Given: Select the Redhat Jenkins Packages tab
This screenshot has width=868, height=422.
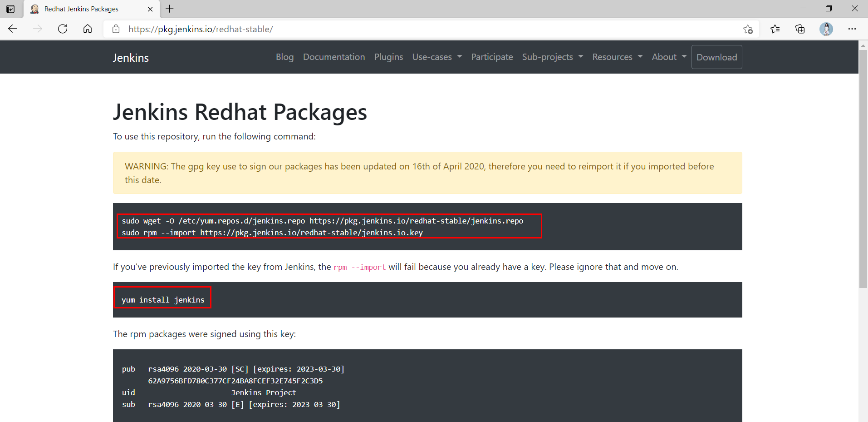Looking at the screenshot, I should pos(91,9).
